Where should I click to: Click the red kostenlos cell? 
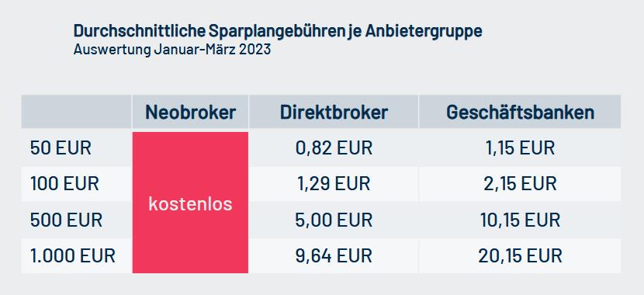point(190,202)
